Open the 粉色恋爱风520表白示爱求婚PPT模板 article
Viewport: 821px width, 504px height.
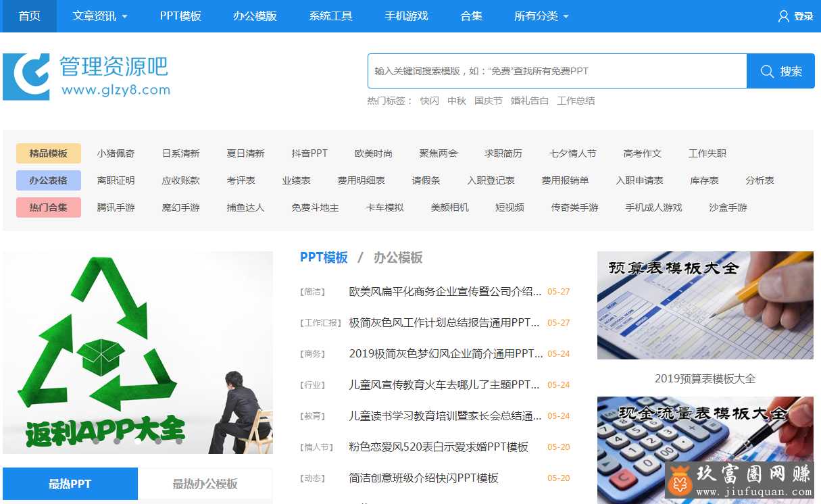tap(439, 447)
